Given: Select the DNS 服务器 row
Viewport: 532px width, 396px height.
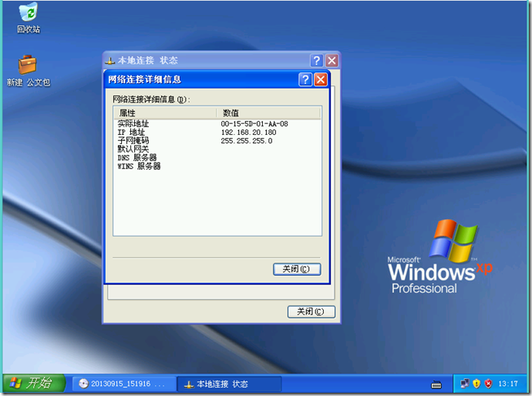Looking at the screenshot, I should point(217,158).
